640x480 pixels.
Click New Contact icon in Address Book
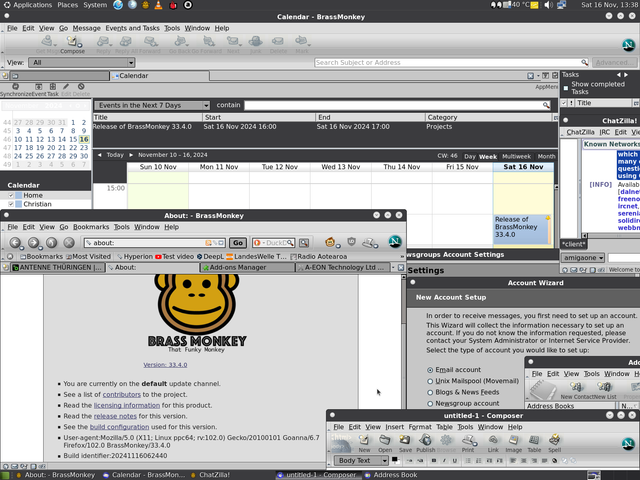(576, 387)
